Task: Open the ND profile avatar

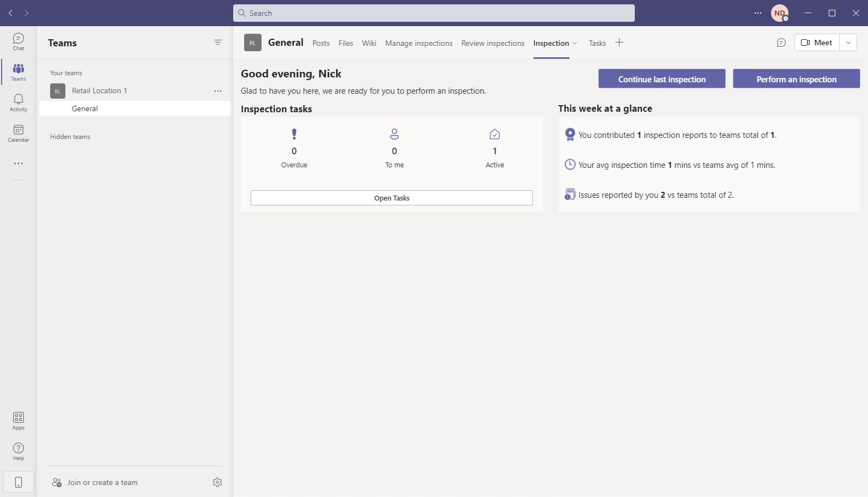Action: 780,13
